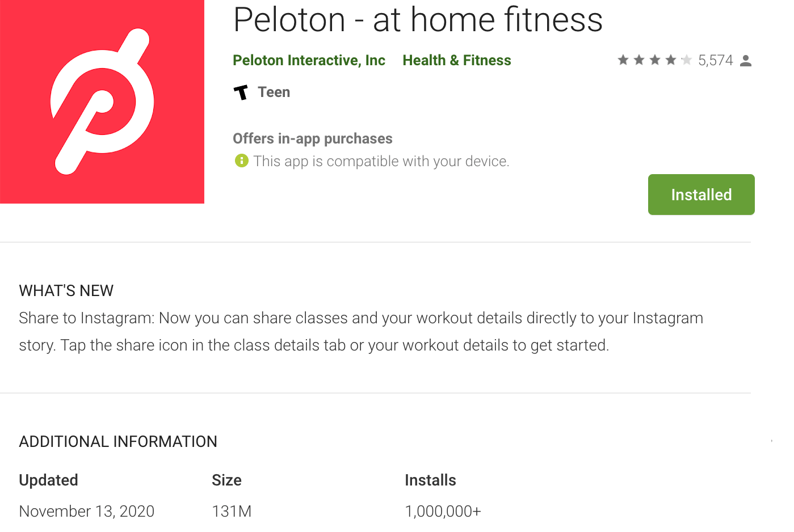
Task: Click the WHAT'S NEW heading
Action: [x=66, y=291]
